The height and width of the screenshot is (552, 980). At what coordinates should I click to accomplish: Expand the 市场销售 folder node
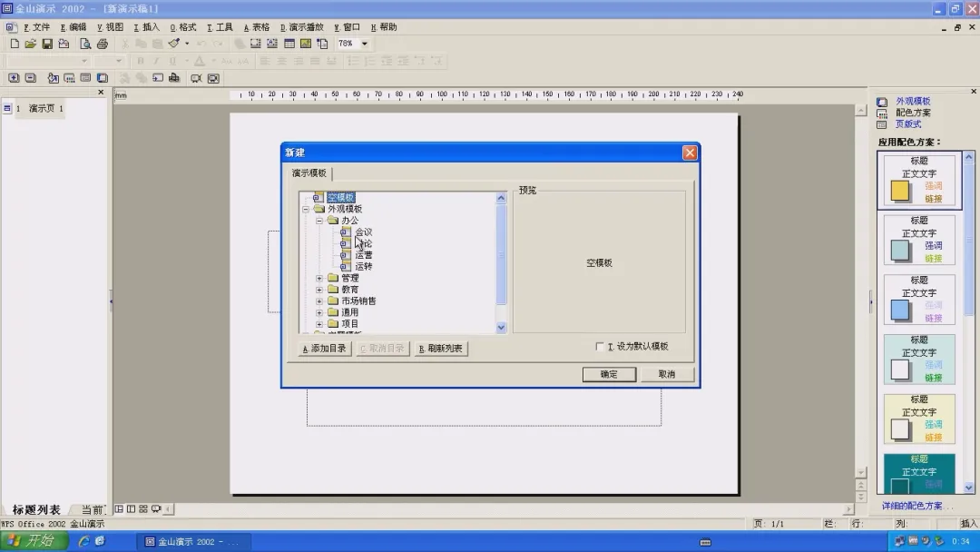[319, 301]
